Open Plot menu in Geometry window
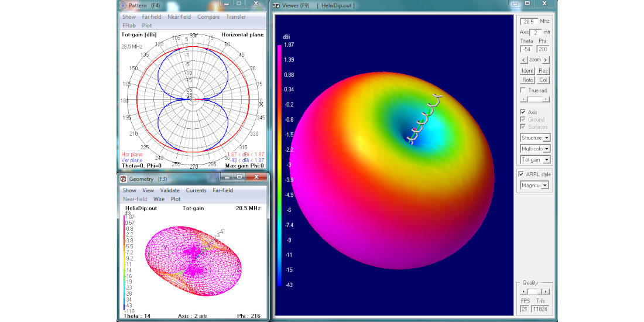The image size is (644, 322). click(x=176, y=199)
